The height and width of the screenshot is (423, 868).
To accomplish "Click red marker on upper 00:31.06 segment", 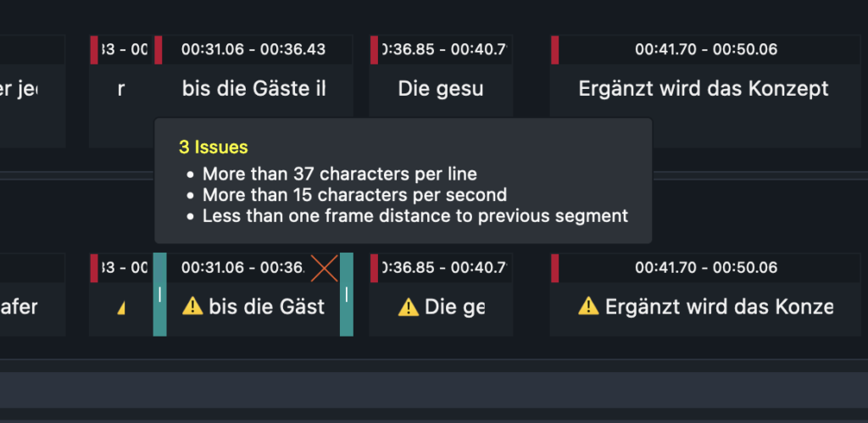I will coord(158,50).
